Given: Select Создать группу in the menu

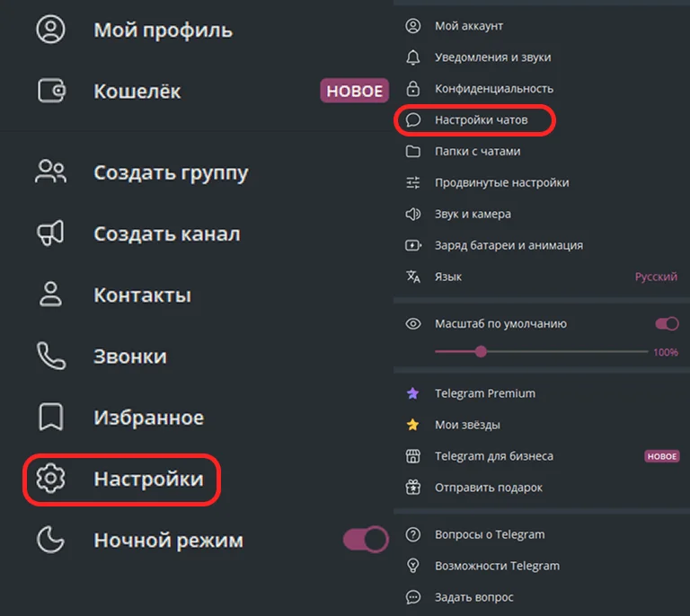Looking at the screenshot, I should point(171,173).
